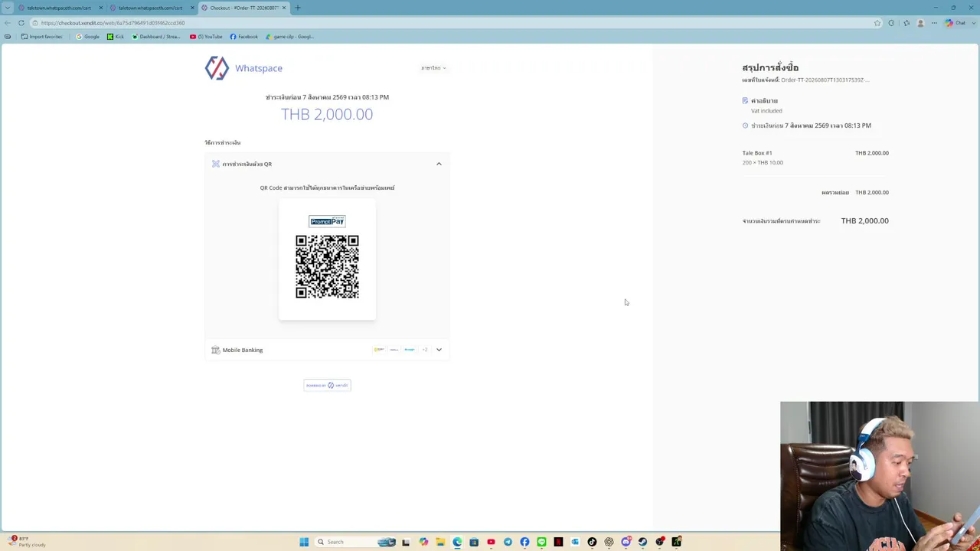Open the Favorites hub icon
The width and height of the screenshot is (980, 551).
[906, 23]
